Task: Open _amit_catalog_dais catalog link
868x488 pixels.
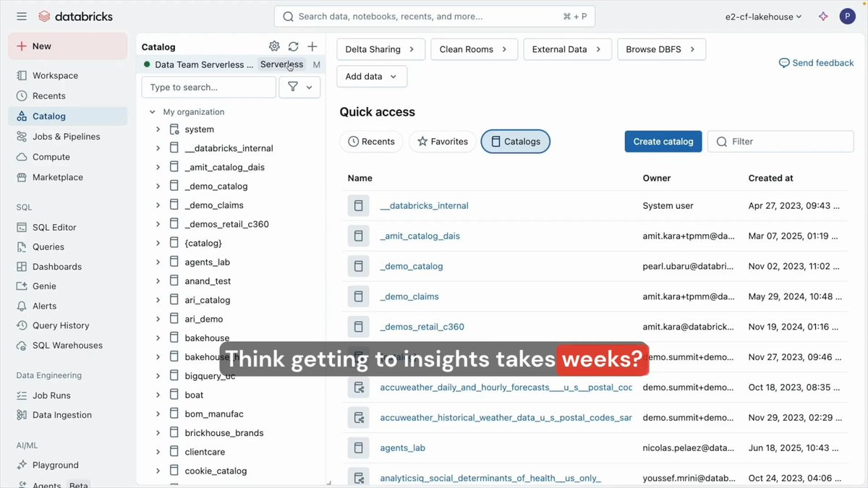Action: click(x=420, y=236)
